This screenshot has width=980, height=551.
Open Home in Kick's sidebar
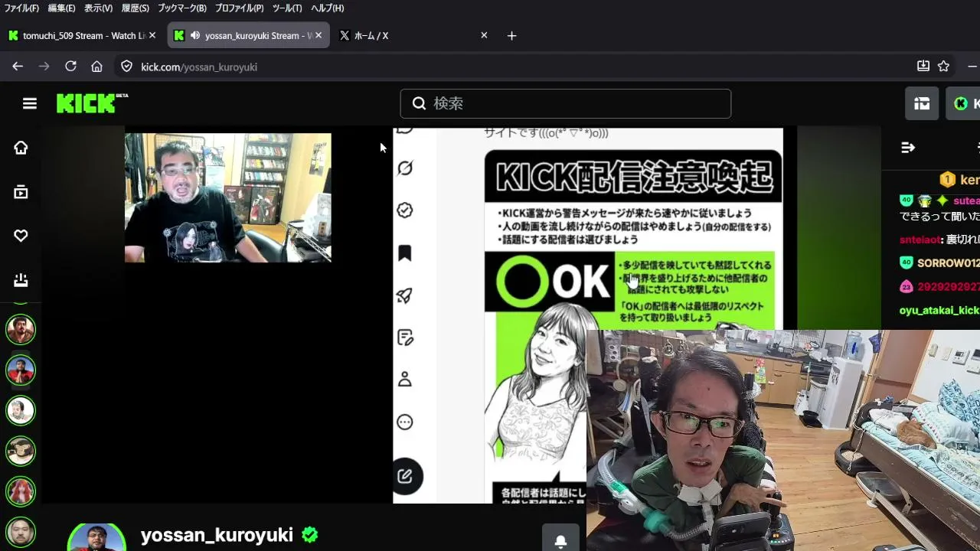point(21,148)
